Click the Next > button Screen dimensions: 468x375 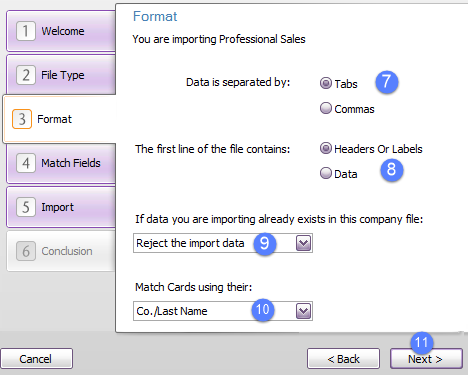tap(426, 359)
